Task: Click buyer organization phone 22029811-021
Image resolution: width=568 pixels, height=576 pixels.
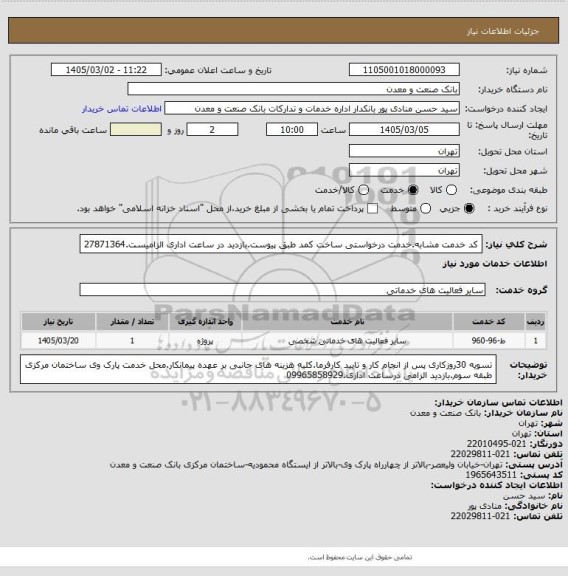Action: pyautogui.click(x=480, y=454)
